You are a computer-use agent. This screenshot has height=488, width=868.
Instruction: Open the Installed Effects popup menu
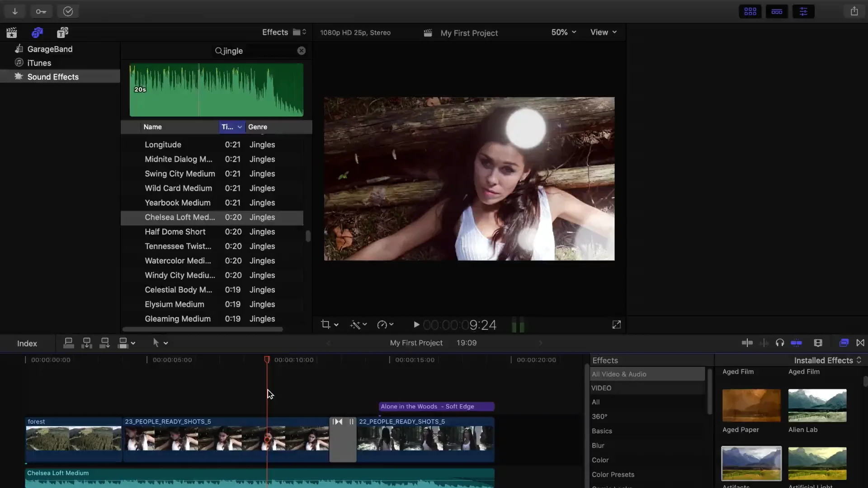point(827,360)
